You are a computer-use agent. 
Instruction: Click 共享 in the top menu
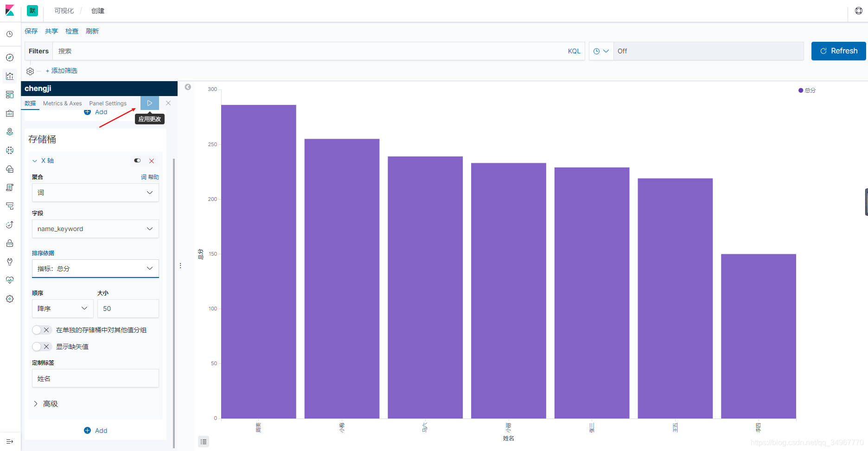51,31
